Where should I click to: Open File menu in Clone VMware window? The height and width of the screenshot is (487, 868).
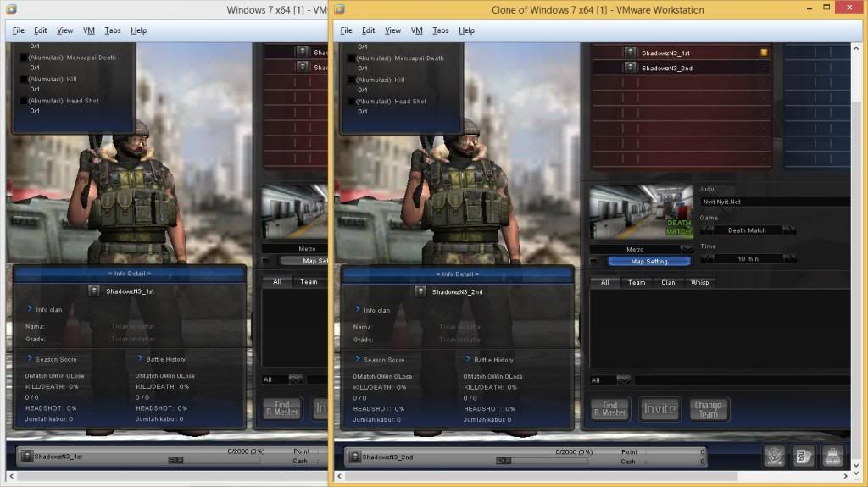click(x=346, y=30)
